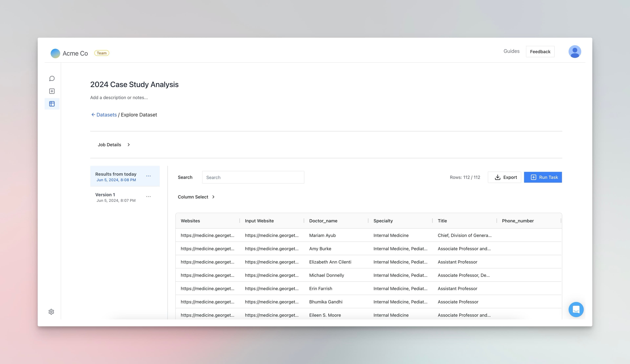Open options menu for Version 1
The height and width of the screenshot is (364, 630).
148,197
